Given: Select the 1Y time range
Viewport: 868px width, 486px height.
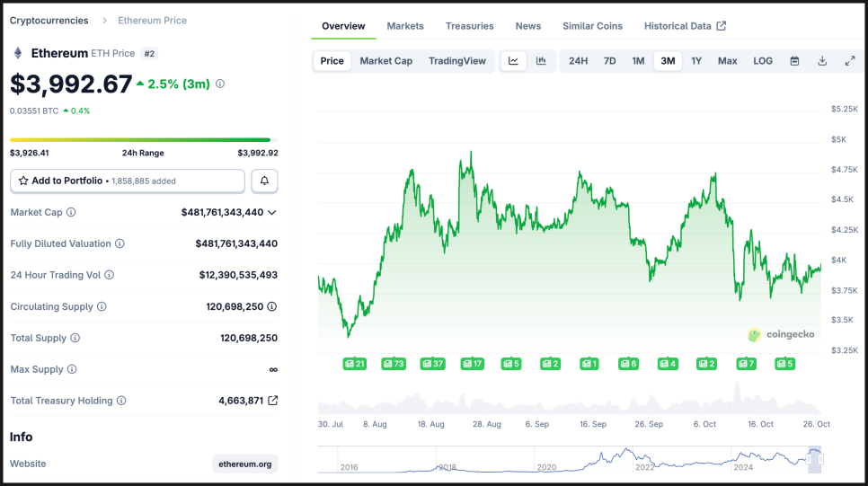Looking at the screenshot, I should pos(696,61).
